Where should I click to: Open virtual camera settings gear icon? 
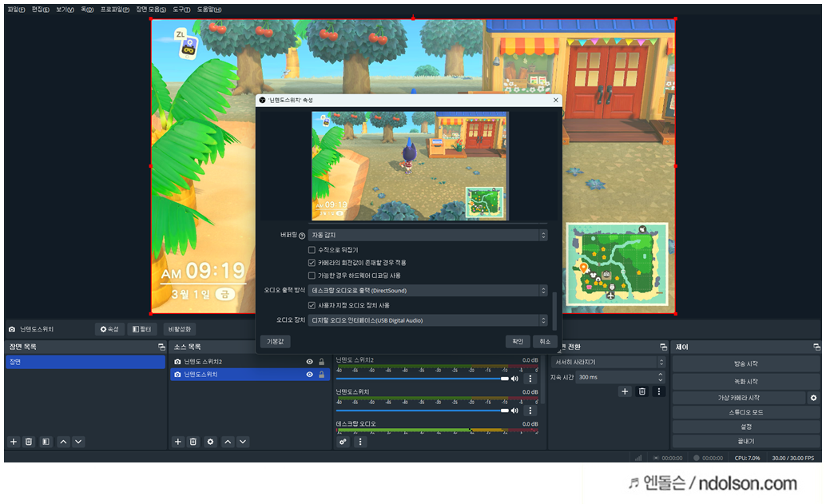(x=813, y=398)
